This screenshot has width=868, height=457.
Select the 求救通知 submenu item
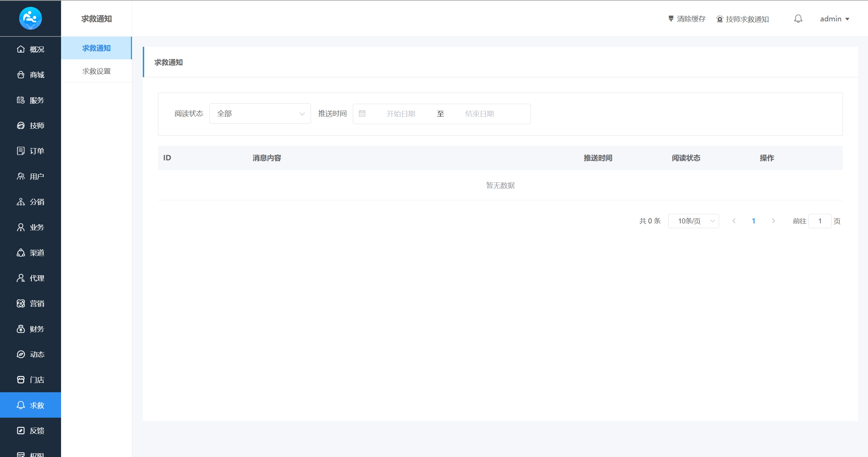tap(96, 48)
